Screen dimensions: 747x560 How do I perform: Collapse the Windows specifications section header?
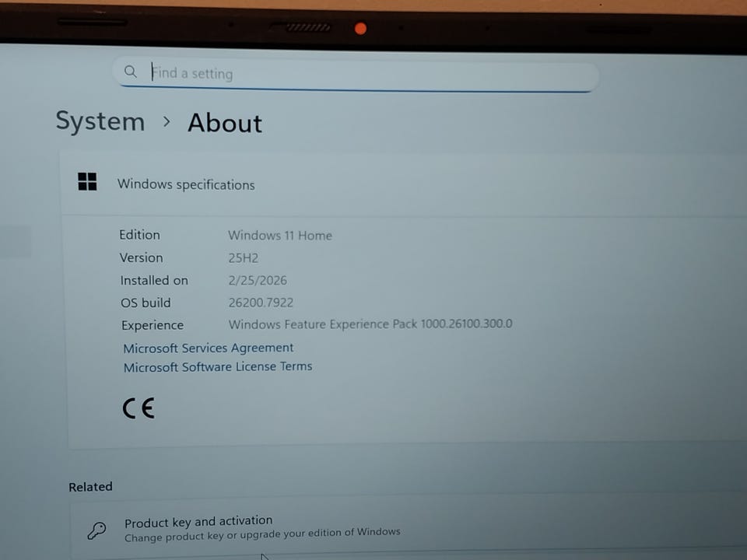[403, 184]
